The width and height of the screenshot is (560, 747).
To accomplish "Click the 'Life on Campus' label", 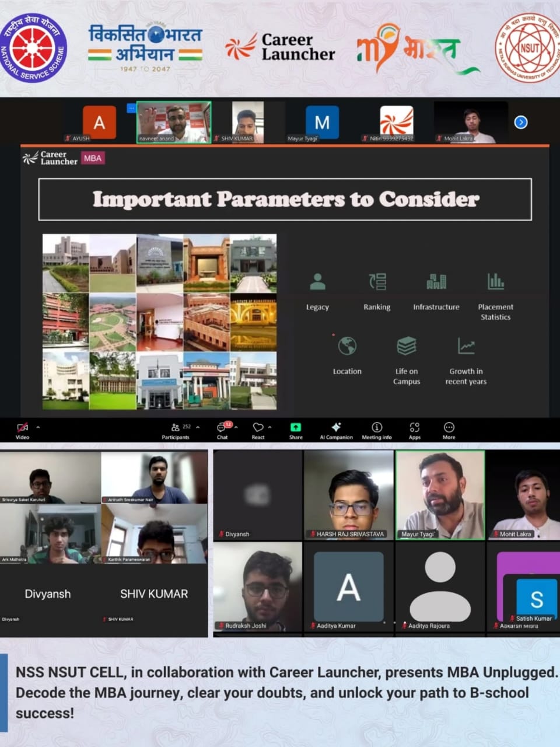I will click(407, 376).
